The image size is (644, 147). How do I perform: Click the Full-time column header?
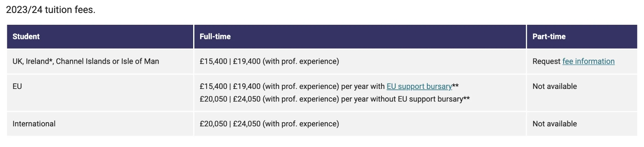point(215,37)
